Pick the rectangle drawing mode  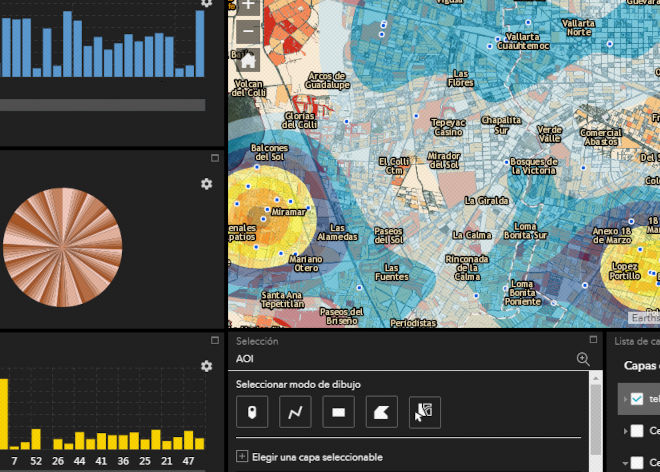pos(338,411)
